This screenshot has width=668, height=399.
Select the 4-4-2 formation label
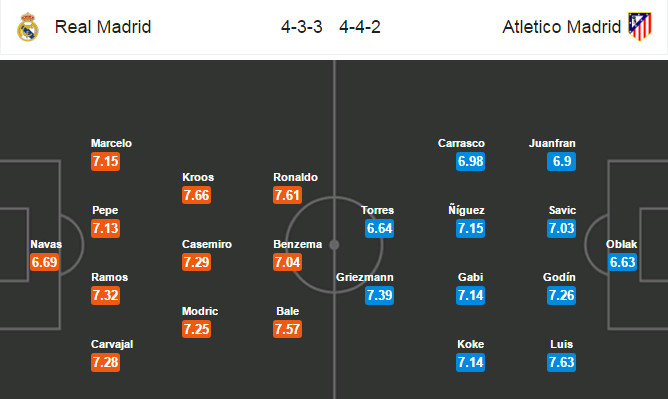click(x=360, y=27)
